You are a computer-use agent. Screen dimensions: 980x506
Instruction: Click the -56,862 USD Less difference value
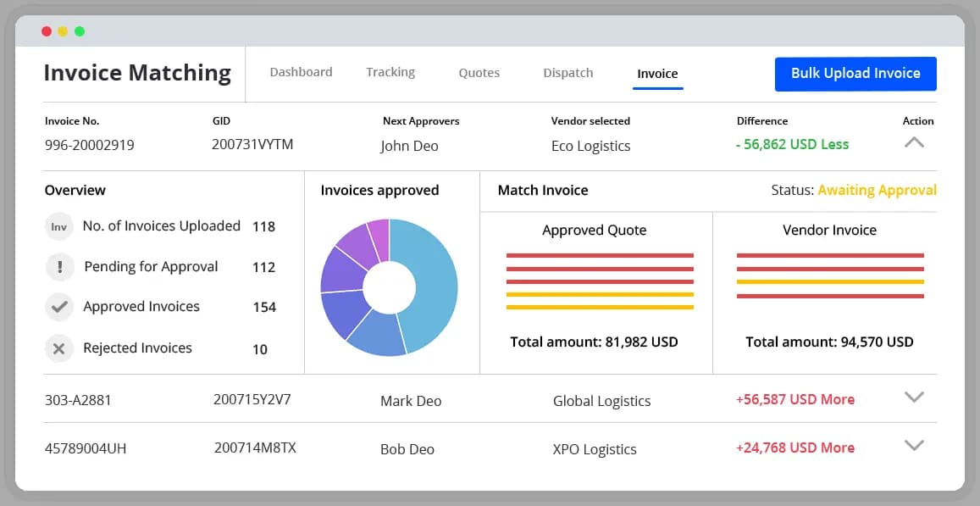coord(792,144)
